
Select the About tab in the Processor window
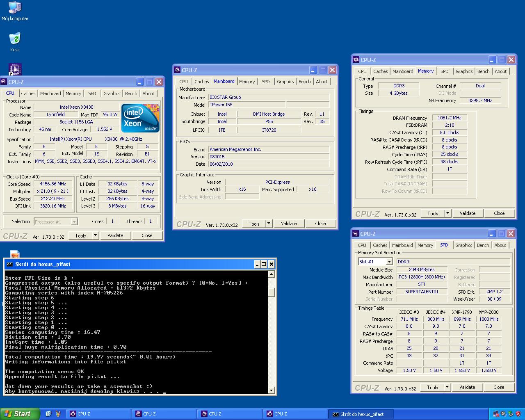148,94
